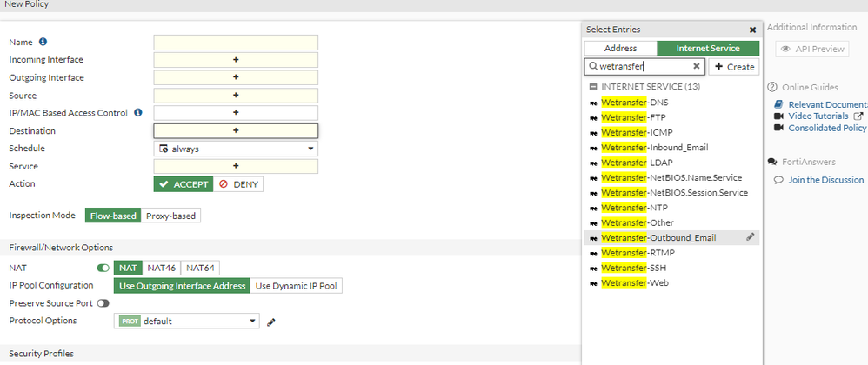This screenshot has height=365, width=868.
Task: Open the Protocol Options default dropdown
Action: click(187, 322)
